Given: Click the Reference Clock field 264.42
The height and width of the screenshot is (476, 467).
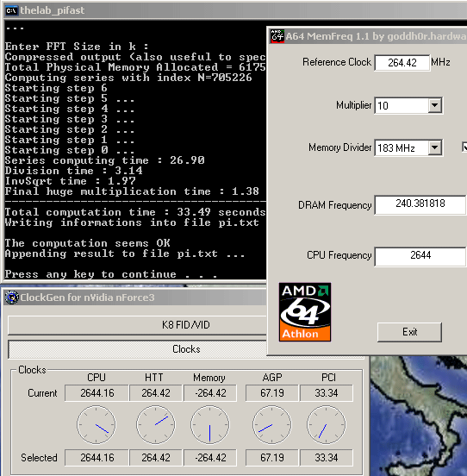Looking at the screenshot, I should click(x=402, y=63).
